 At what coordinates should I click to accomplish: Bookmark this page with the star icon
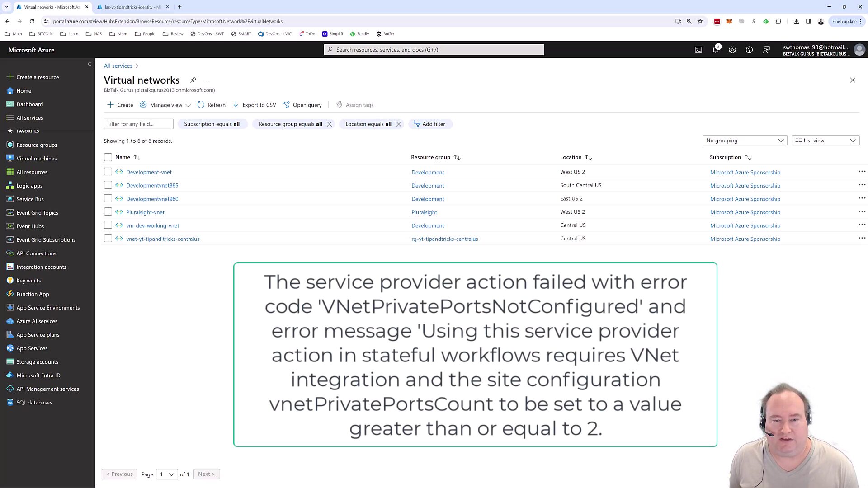[x=700, y=21]
